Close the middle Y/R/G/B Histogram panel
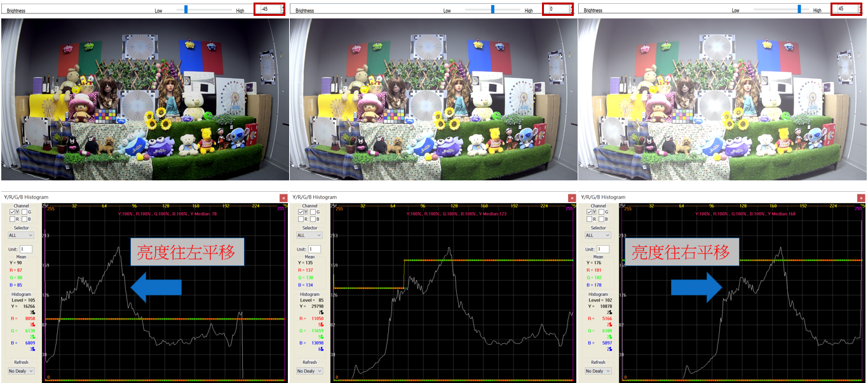868x383 pixels. (x=572, y=198)
